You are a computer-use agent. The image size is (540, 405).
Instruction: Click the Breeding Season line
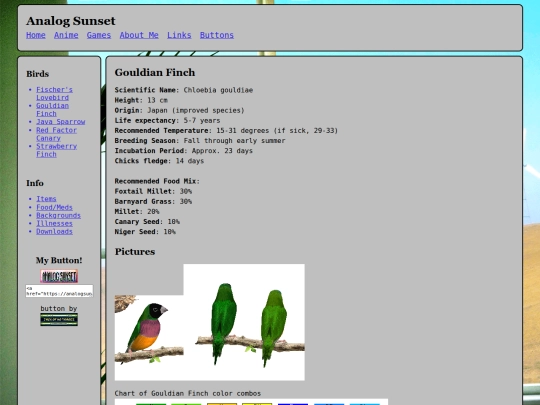[200, 141]
